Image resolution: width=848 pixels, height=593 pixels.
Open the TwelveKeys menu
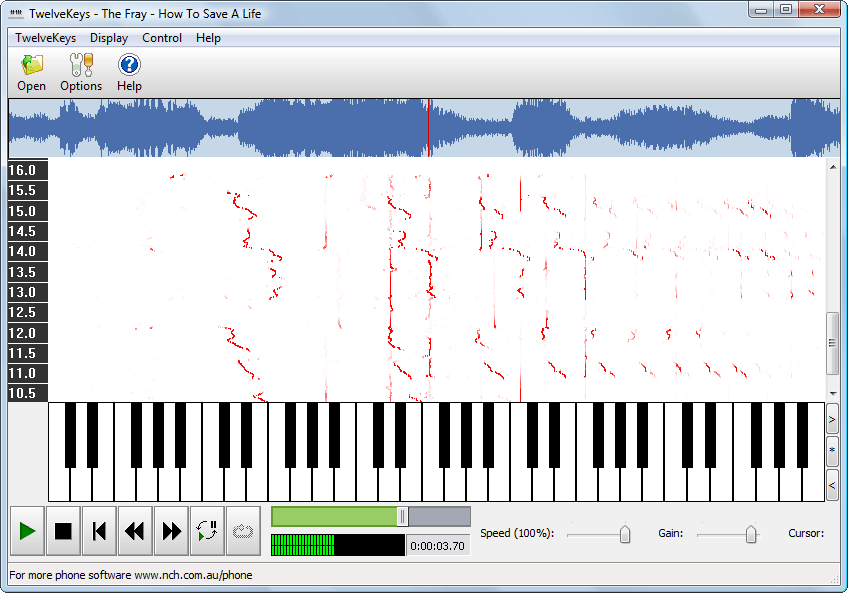click(45, 38)
